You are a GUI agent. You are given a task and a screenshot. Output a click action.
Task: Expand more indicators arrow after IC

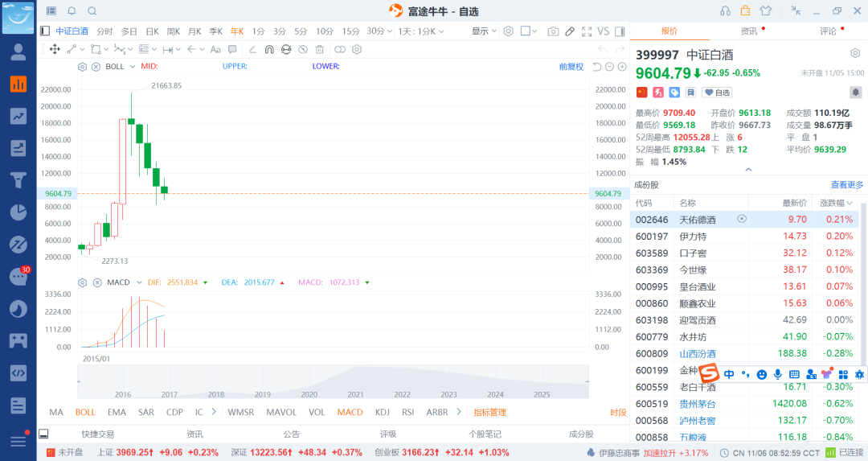[x=214, y=412]
